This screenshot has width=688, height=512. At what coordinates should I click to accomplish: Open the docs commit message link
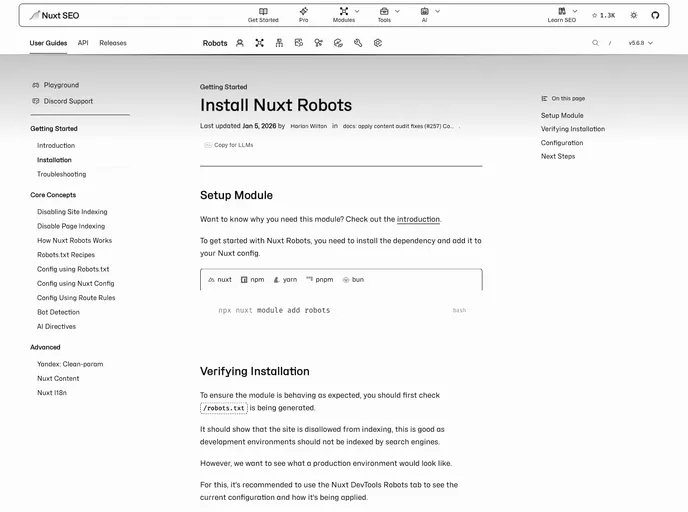coord(398,126)
